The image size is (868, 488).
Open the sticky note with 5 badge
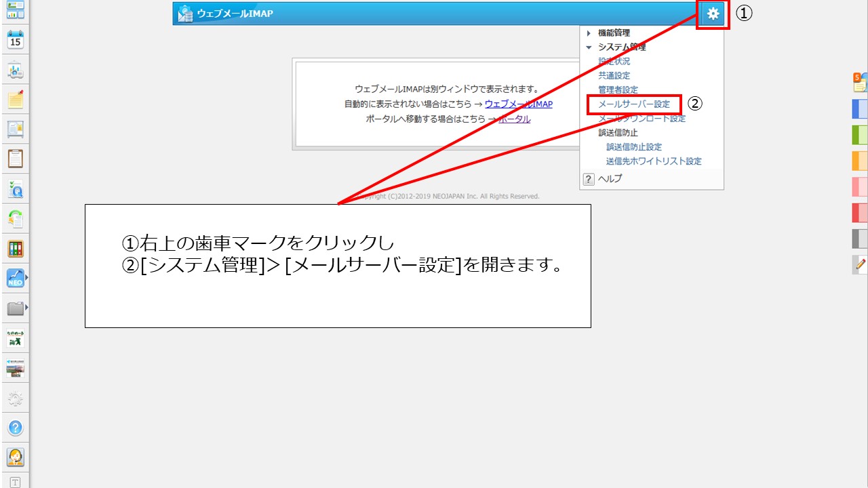[859, 83]
